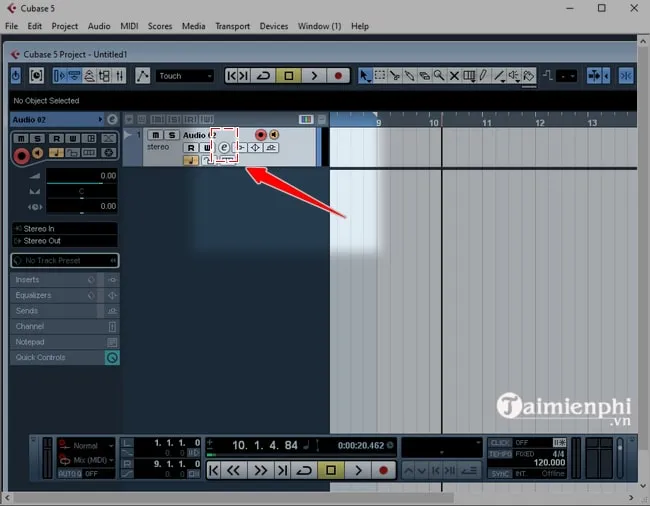Click Play in the bottom transport panel

click(x=358, y=470)
